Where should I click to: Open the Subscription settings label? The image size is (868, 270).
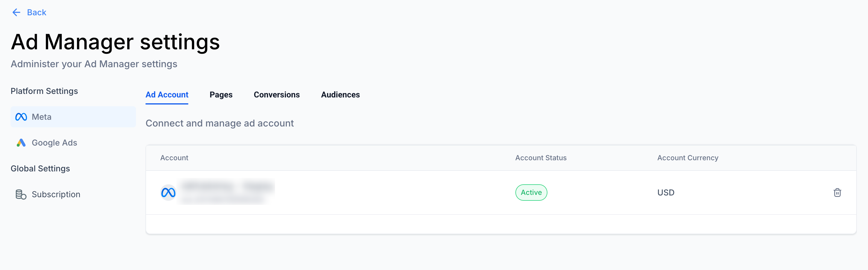[56, 194]
